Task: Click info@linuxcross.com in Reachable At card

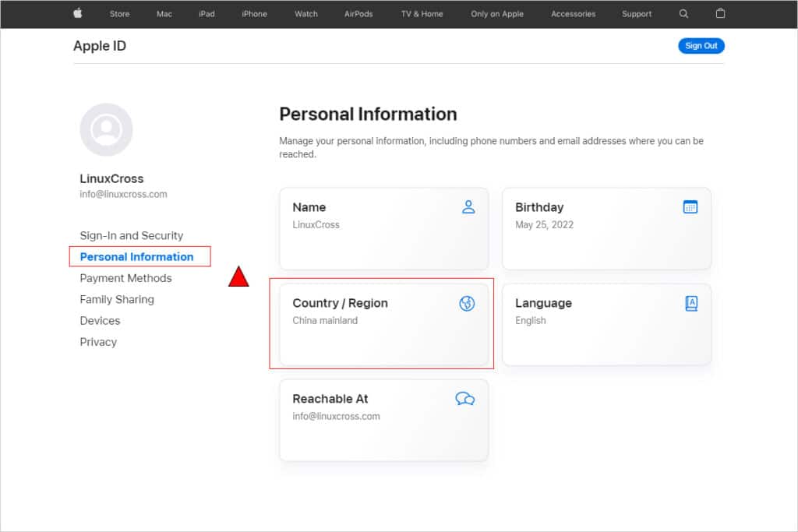Action: [x=336, y=416]
